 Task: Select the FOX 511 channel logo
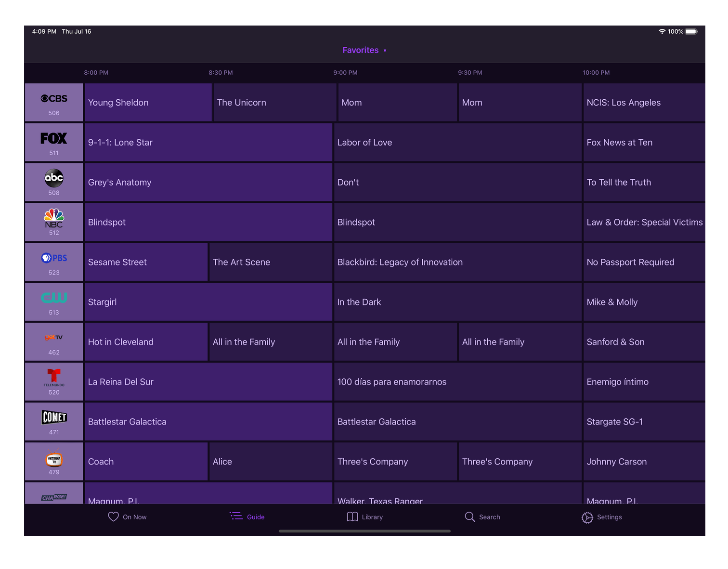[54, 138]
